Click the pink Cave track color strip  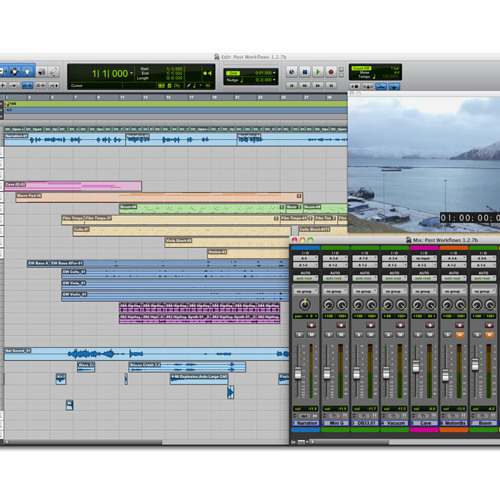[424, 248]
